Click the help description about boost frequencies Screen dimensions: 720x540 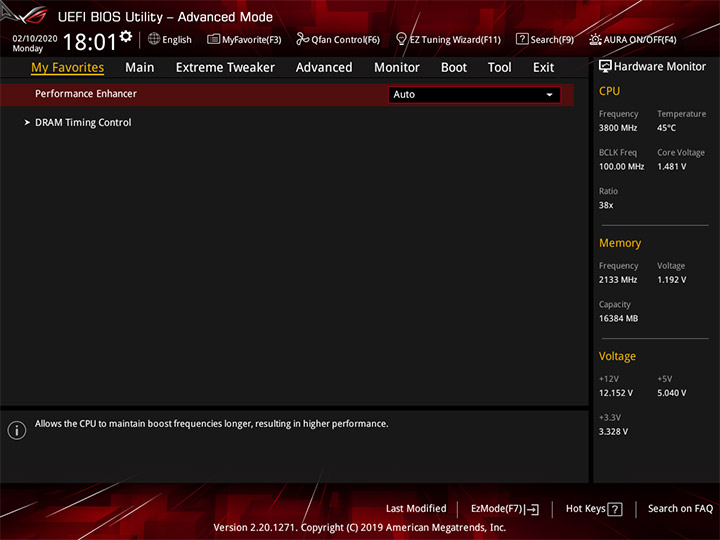pos(211,424)
